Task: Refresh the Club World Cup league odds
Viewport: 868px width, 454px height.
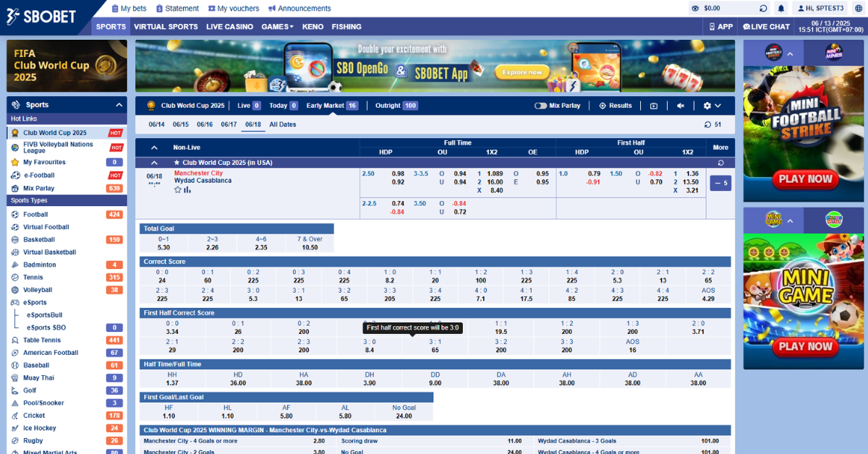Action: click(x=720, y=163)
